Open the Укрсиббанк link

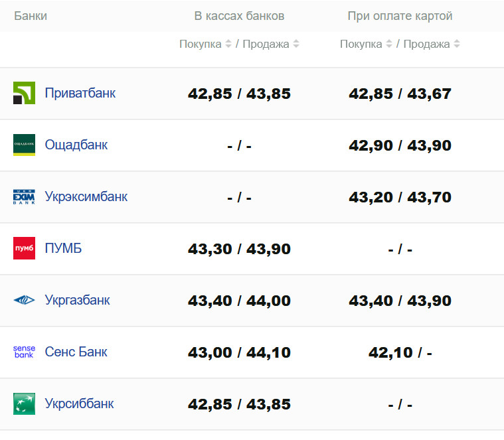pos(79,403)
